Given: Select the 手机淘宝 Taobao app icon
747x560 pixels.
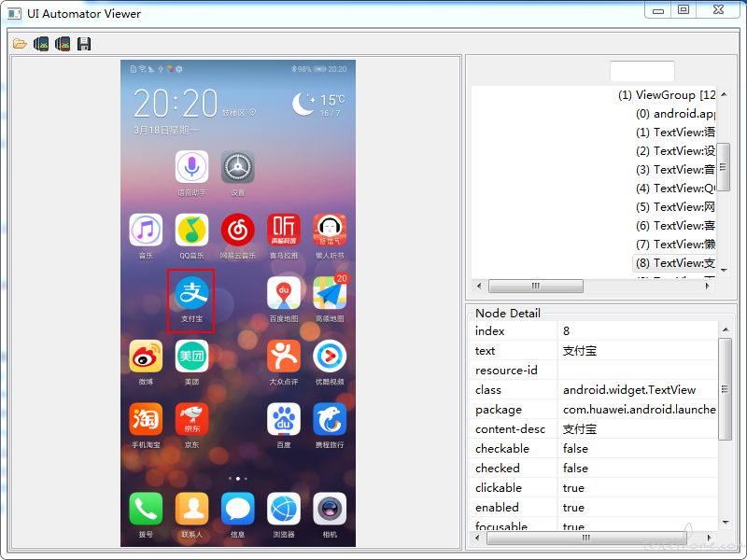Looking at the screenshot, I should point(146,419).
